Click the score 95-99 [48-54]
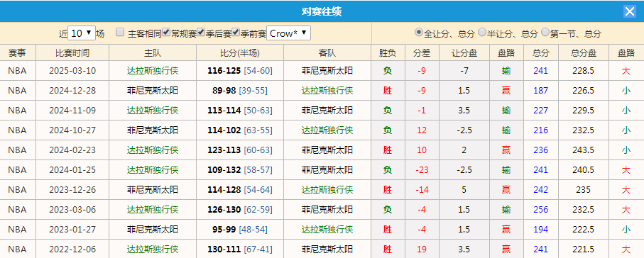644x258 pixels. click(240, 229)
